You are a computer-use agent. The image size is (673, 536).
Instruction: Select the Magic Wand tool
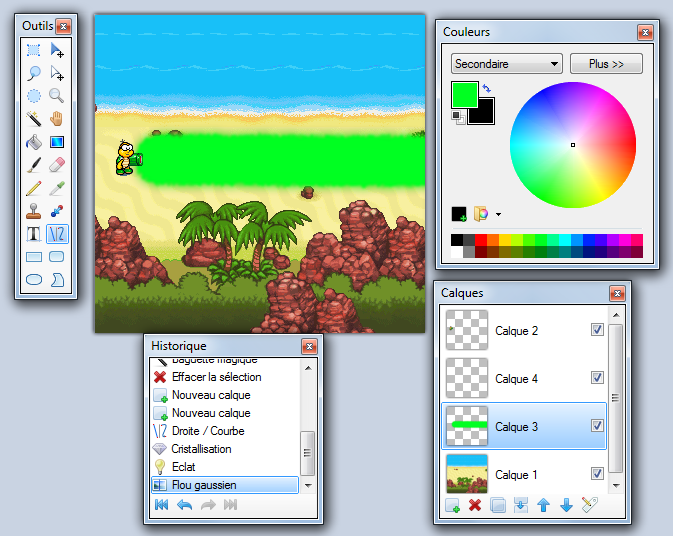33,119
